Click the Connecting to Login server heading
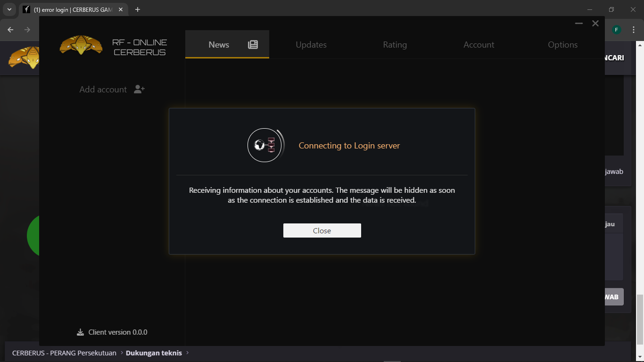 point(349,146)
